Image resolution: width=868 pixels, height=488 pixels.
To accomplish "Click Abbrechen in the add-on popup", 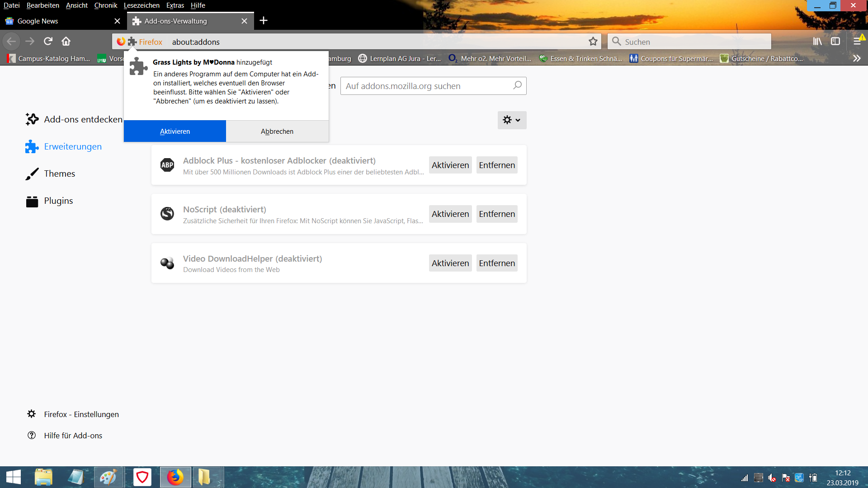I will 277,131.
